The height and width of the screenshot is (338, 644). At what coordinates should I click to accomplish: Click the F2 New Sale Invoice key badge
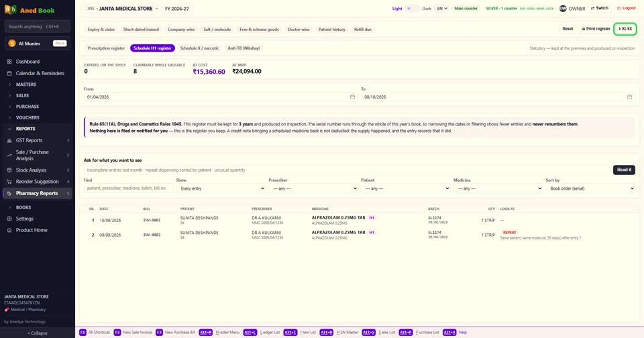point(117,332)
